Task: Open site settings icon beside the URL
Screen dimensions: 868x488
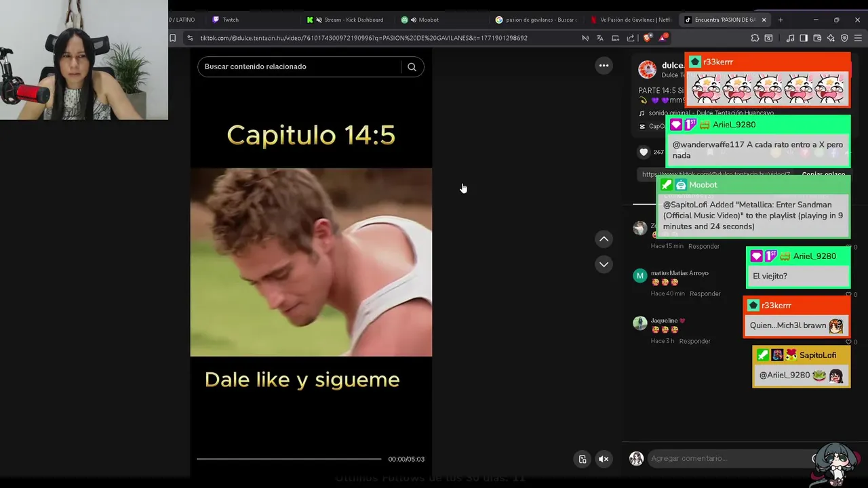Action: coord(190,38)
